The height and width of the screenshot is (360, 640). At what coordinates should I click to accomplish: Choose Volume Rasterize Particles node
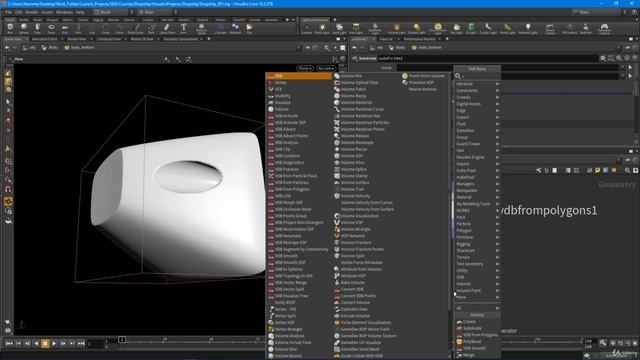pyautogui.click(x=364, y=122)
